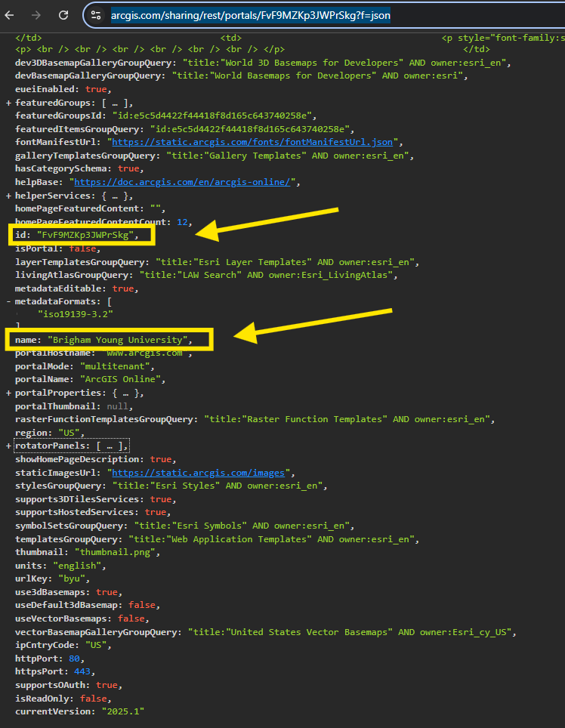The width and height of the screenshot is (565, 728).
Task: Click the devBasemapGalleryGroupQuery key
Action: [88, 76]
